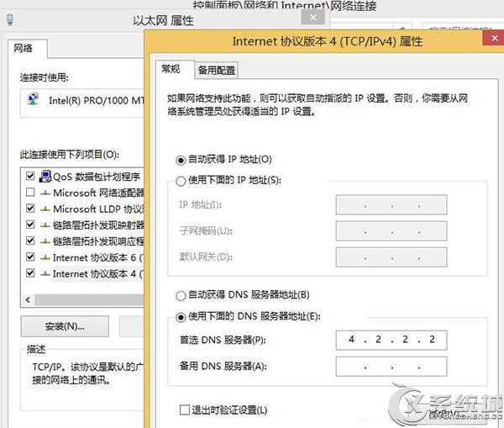504x428 pixels.
Task: Click the 安装(N)... button
Action: click(x=65, y=326)
